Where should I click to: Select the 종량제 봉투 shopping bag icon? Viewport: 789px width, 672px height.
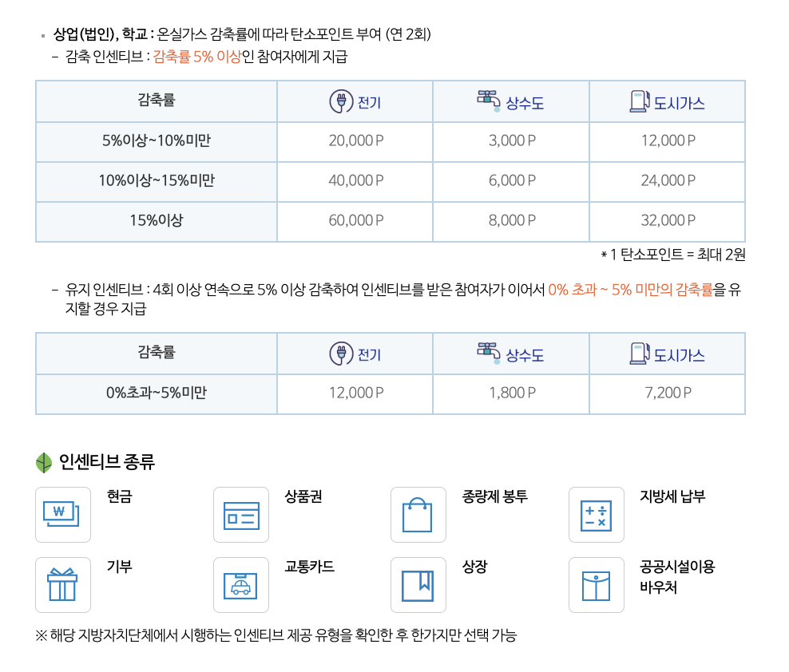point(418,514)
